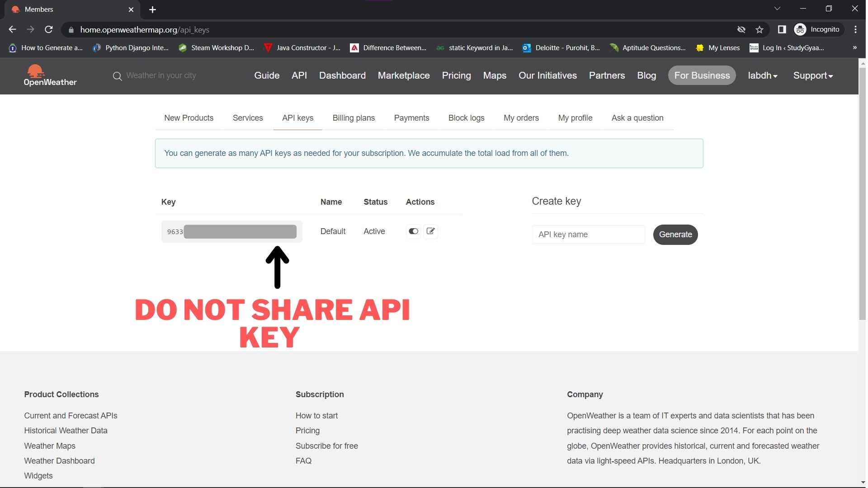The image size is (868, 488).
Task: Click the Incognito profile icon
Action: tap(800, 29)
